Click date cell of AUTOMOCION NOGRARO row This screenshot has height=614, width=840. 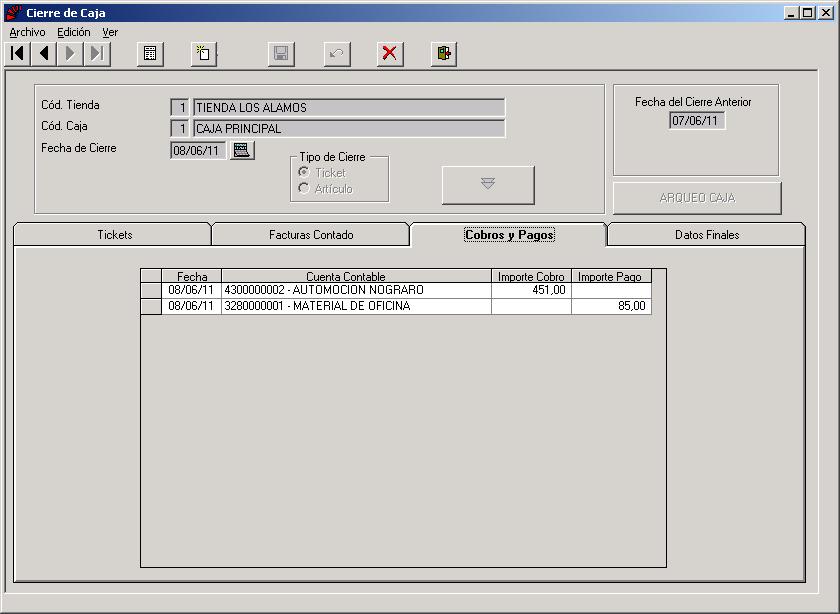(191, 290)
